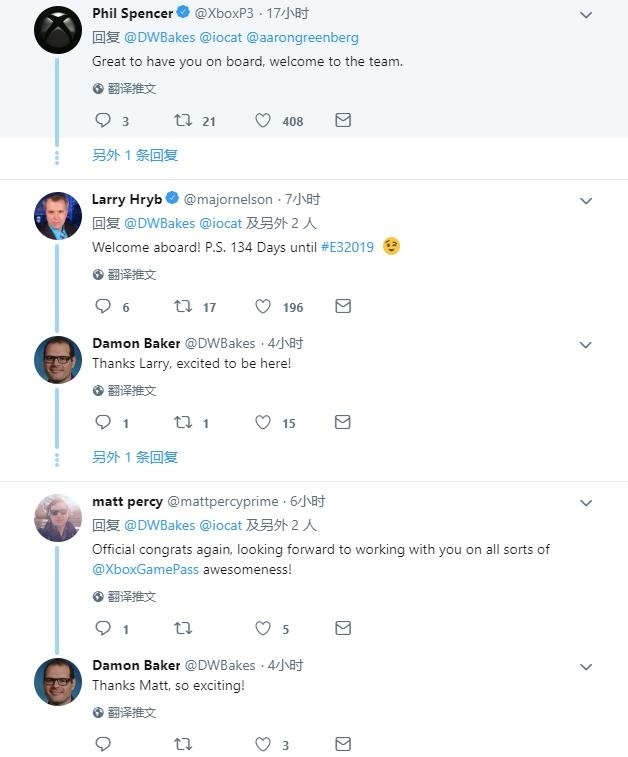Open the dropdown arrow on Larry Hryb's tweet

pyautogui.click(x=586, y=201)
